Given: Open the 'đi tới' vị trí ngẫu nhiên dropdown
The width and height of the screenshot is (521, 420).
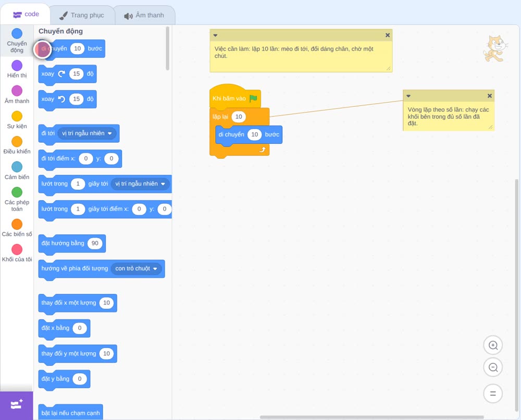Looking at the screenshot, I should (x=87, y=133).
